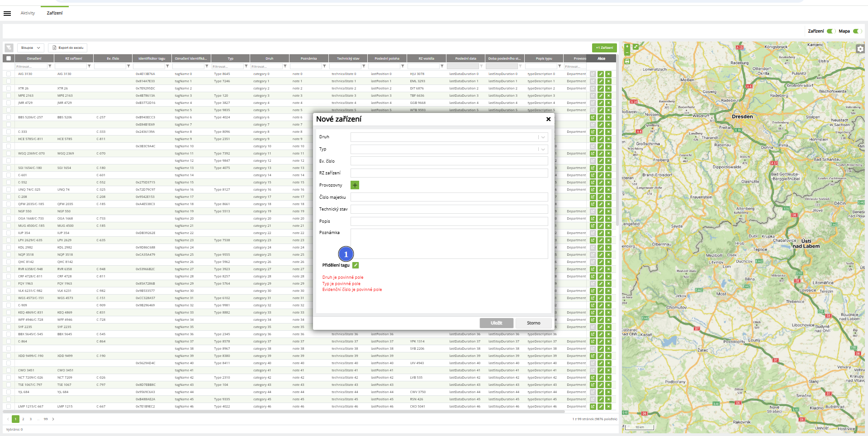Click the filter icon for Označení column
The image size is (868, 436).
click(50, 66)
